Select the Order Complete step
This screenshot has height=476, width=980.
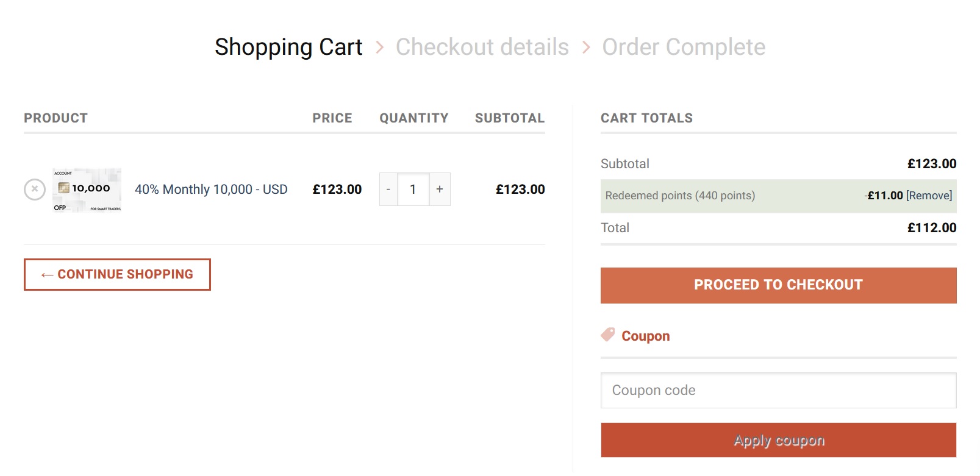point(684,47)
